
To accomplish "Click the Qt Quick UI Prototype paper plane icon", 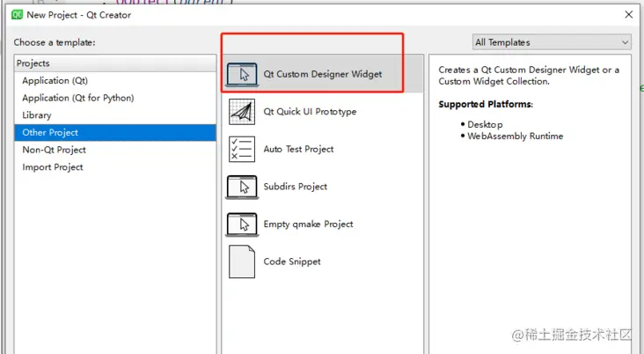I will coord(242,112).
